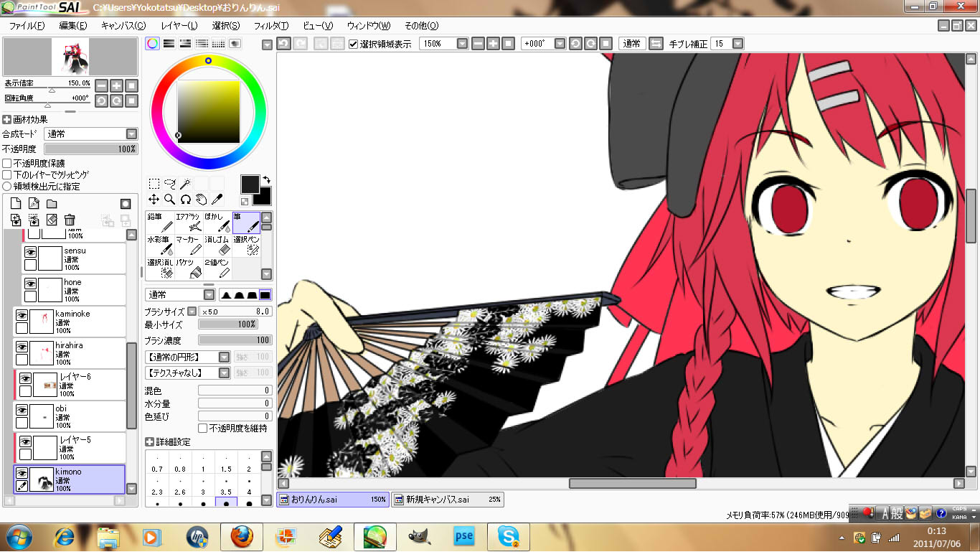Image resolution: width=980 pixels, height=552 pixels.
Task: Select the 選択ペン selection pen tool
Action: coord(246,245)
